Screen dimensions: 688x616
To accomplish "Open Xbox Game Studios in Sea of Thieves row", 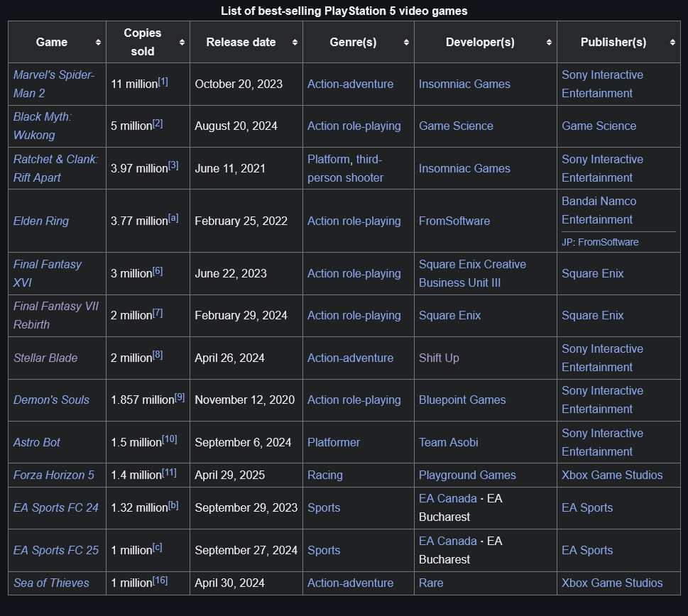I will (612, 583).
